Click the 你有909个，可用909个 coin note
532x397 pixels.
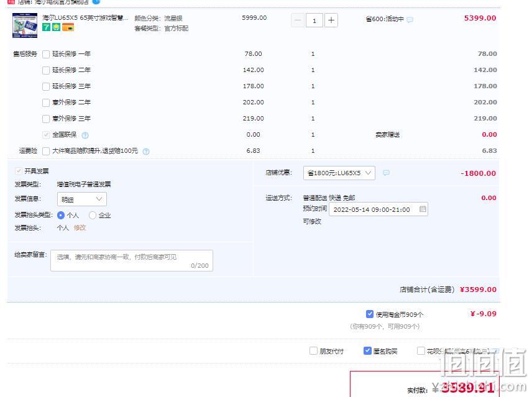pos(385,326)
